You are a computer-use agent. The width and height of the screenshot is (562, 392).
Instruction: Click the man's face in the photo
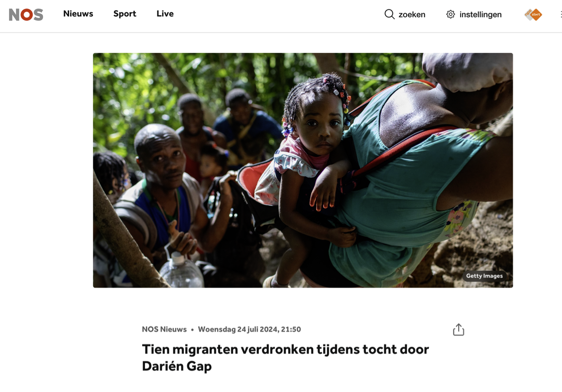click(x=162, y=158)
